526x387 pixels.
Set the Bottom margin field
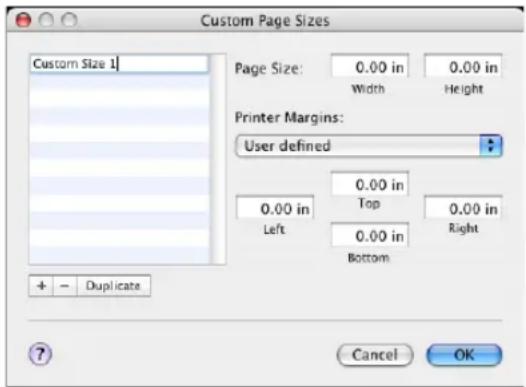[370, 235]
